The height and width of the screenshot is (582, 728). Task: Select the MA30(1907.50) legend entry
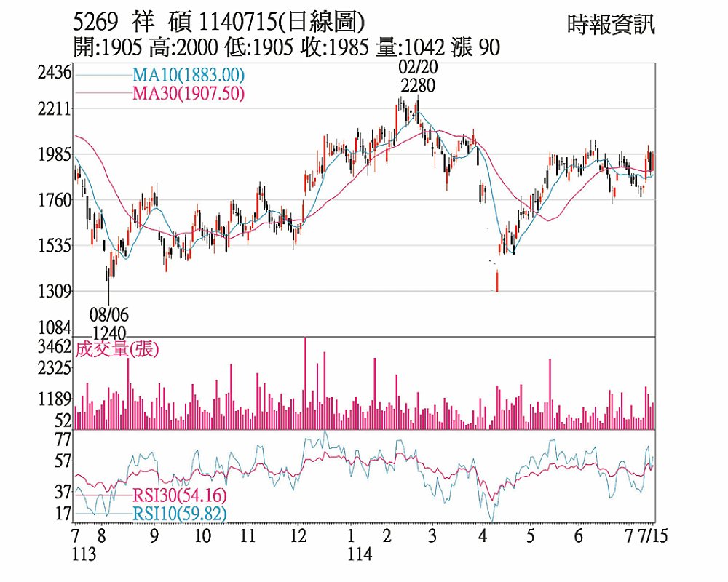[188, 94]
